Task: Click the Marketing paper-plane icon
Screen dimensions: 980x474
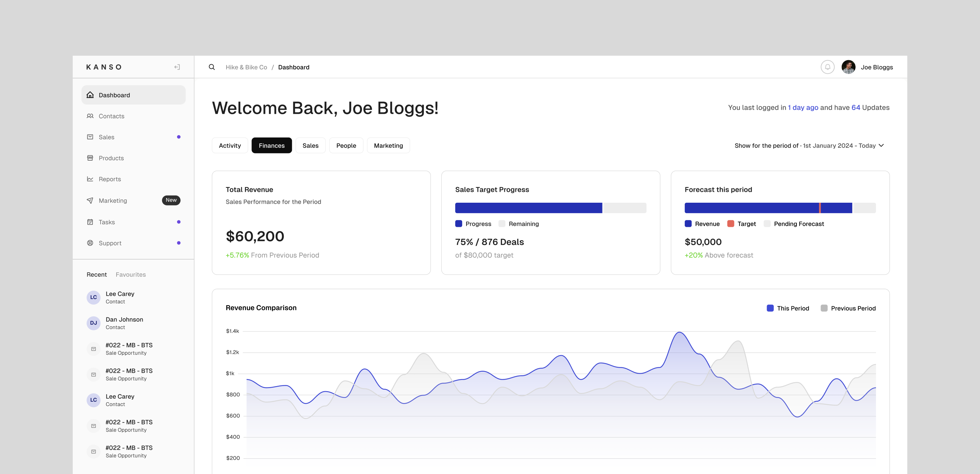Action: tap(90, 200)
